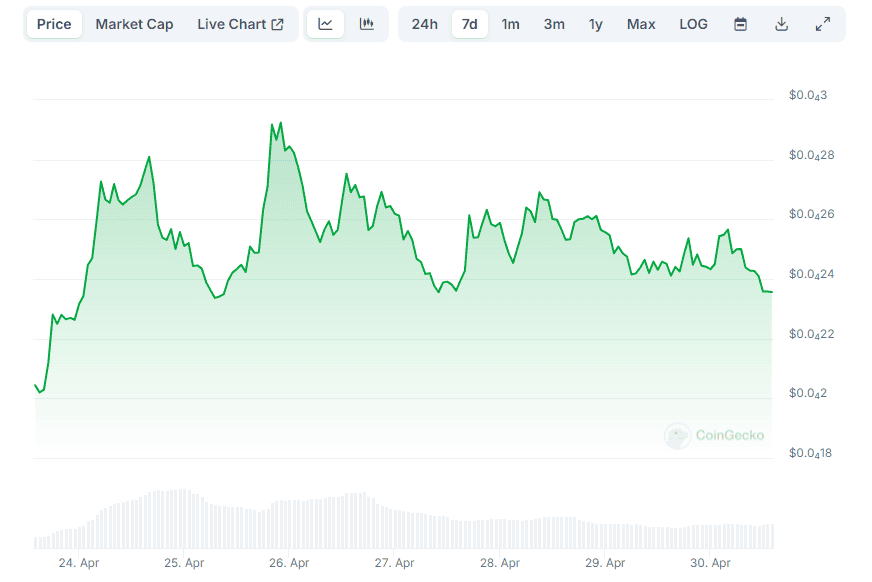Image resolution: width=872 pixels, height=582 pixels.
Task: Click the 27. Apr date axis label
Action: (394, 563)
